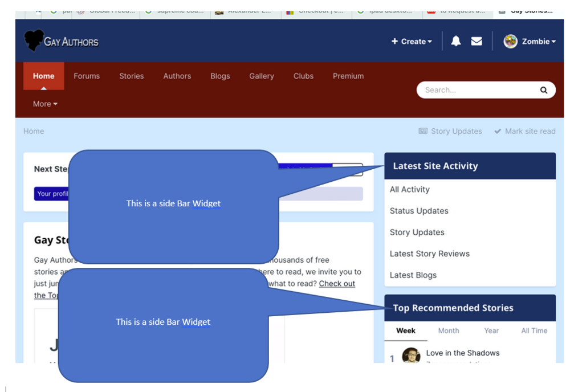Expand the Create dropdown menu

tap(412, 41)
